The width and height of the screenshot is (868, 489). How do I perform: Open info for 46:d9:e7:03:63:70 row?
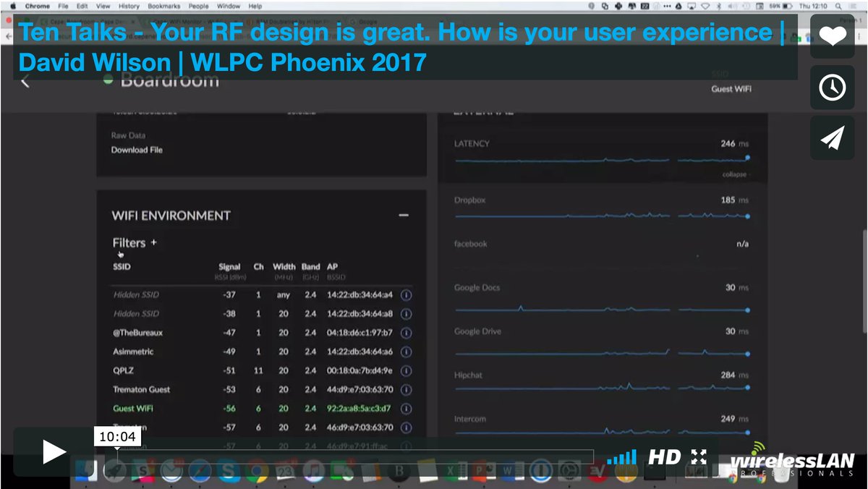pyautogui.click(x=406, y=427)
